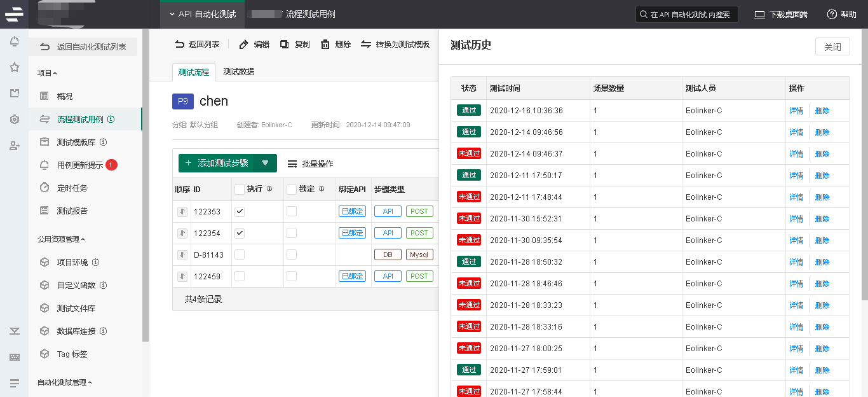Click the drag-sort icon for step 122353

click(182, 212)
